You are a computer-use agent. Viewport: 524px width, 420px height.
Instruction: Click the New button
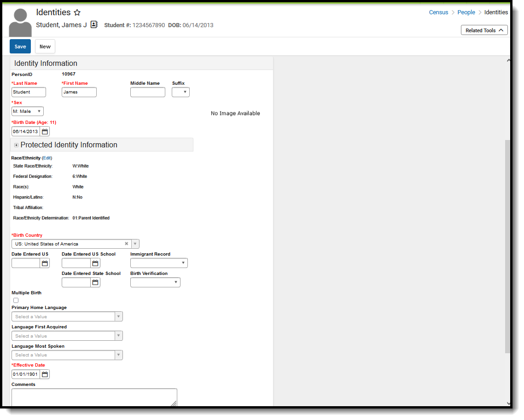coord(45,46)
